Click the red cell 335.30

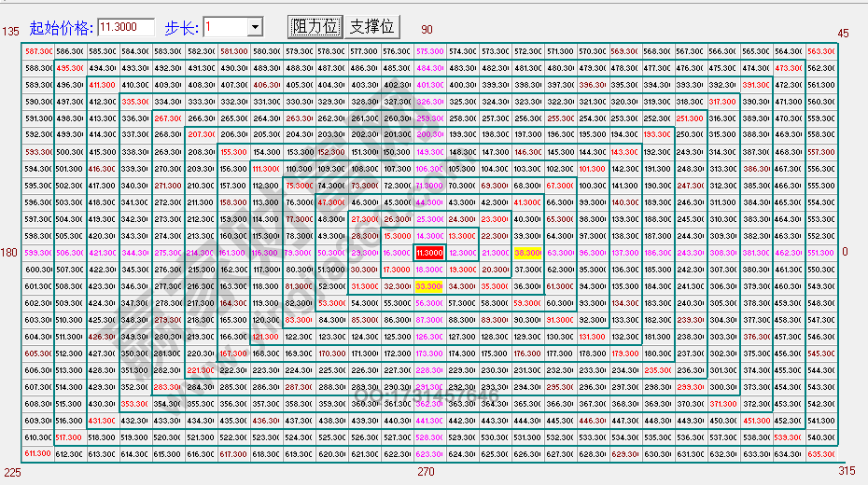coord(135,102)
